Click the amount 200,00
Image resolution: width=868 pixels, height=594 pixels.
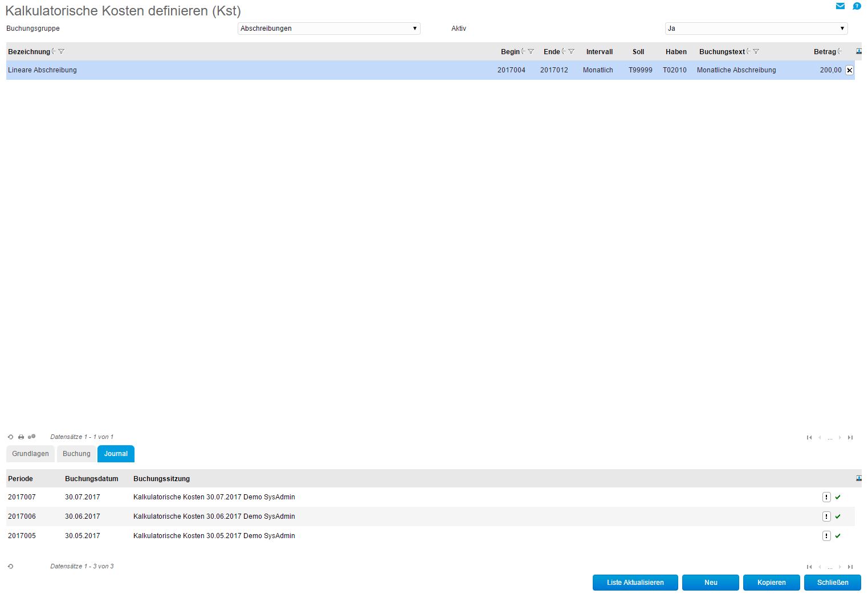[x=831, y=70]
